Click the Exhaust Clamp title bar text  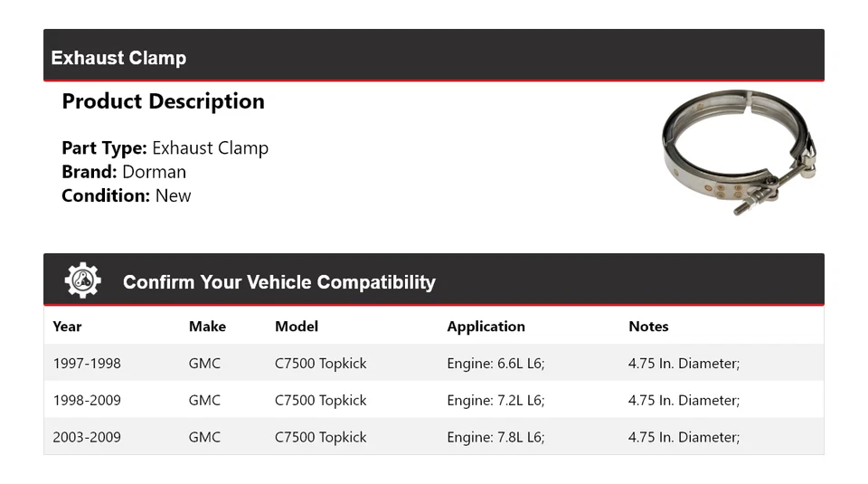[118, 58]
